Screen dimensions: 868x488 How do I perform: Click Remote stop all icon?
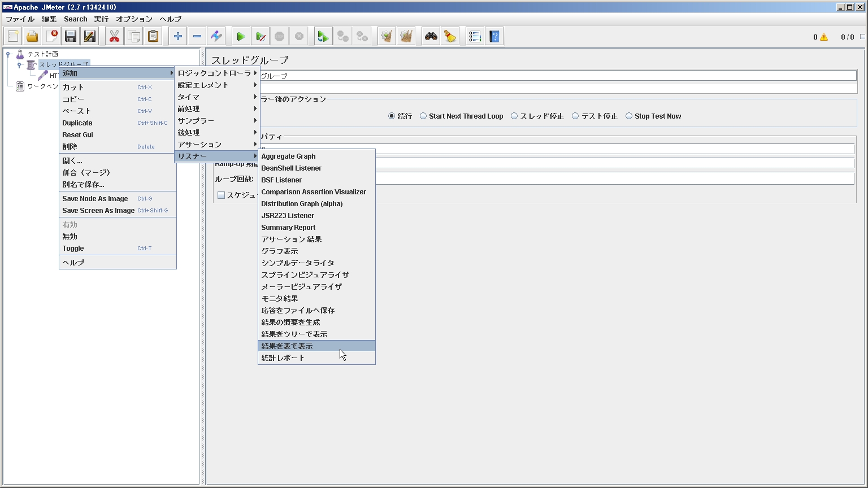(342, 37)
